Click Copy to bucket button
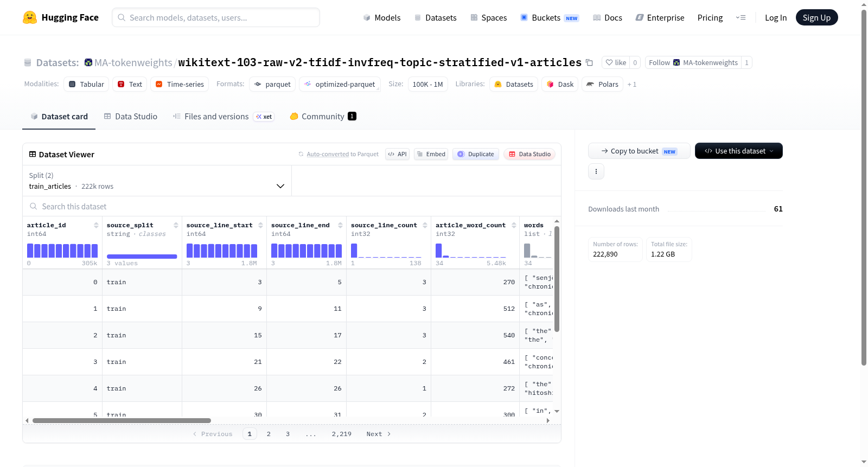Image resolution: width=868 pixels, height=467 pixels. click(x=639, y=151)
